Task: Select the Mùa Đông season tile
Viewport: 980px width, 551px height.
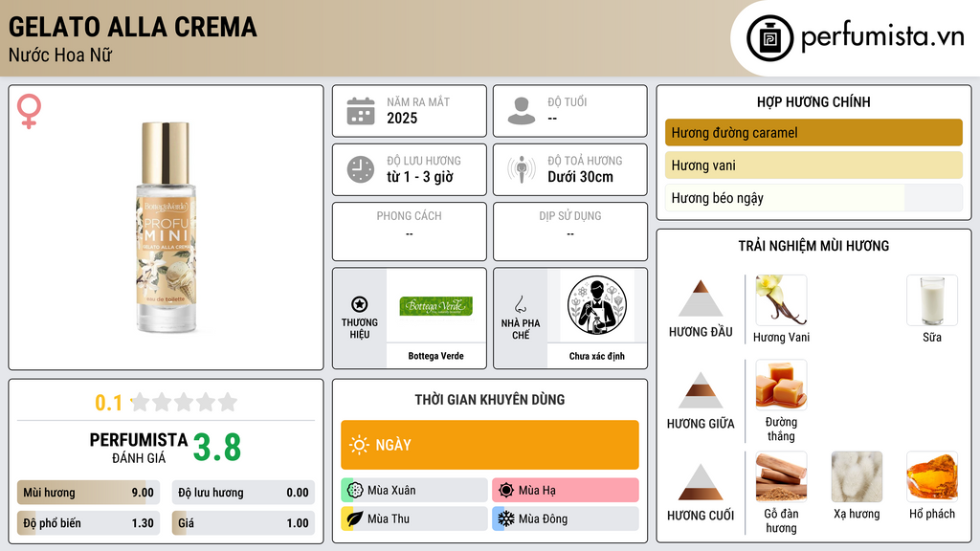Action: [566, 519]
